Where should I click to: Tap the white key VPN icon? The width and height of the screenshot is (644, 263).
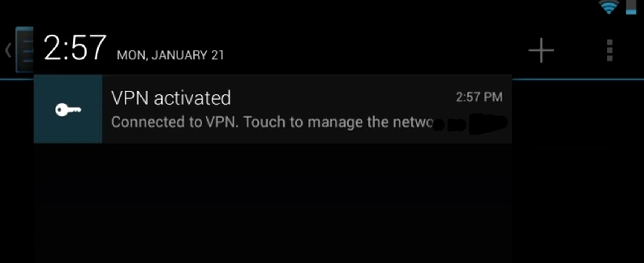point(68,110)
